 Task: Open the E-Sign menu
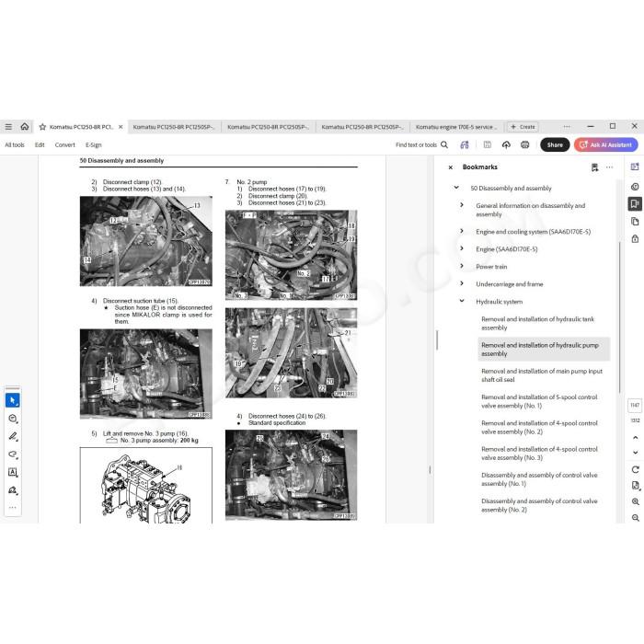93,145
